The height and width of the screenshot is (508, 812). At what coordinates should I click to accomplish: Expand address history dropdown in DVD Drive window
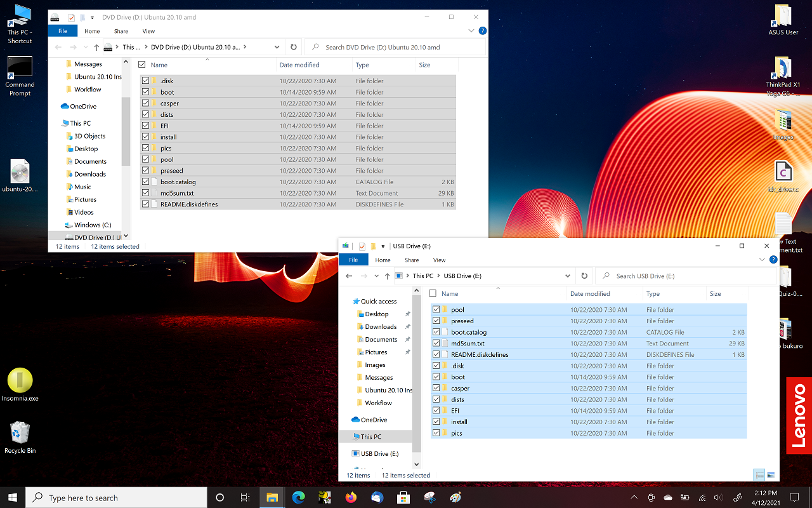[277, 47]
